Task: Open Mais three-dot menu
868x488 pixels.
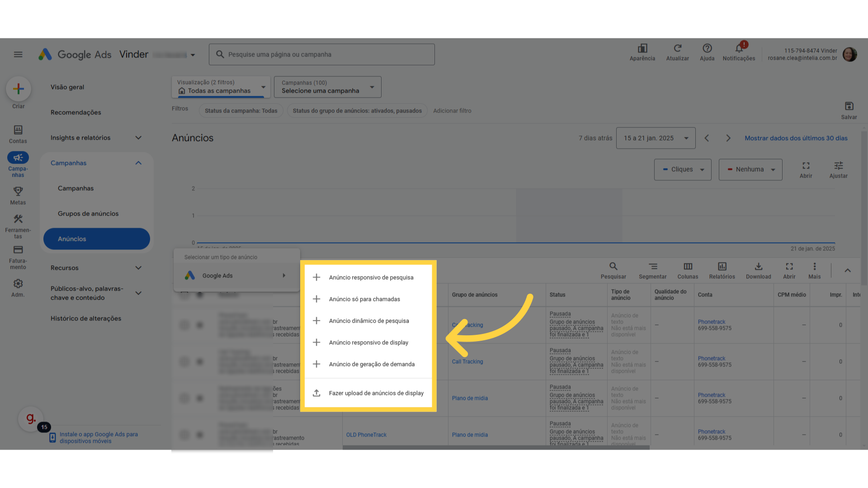Action: click(x=815, y=267)
